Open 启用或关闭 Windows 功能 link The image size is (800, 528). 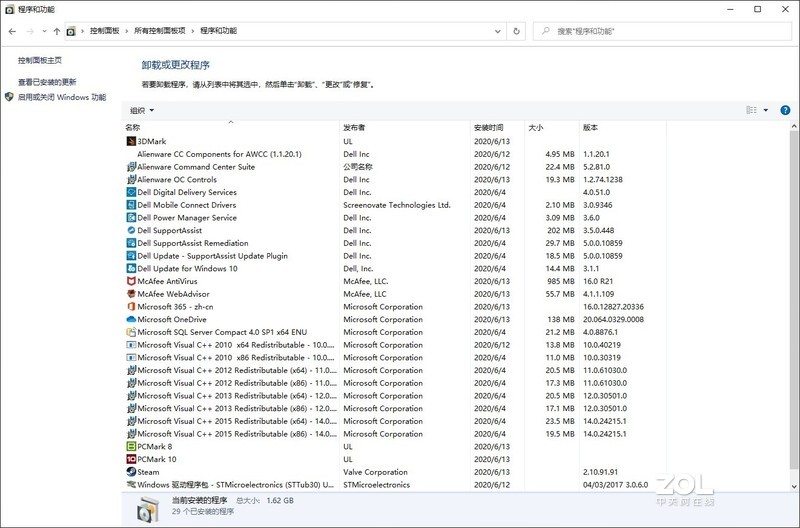pos(62,97)
